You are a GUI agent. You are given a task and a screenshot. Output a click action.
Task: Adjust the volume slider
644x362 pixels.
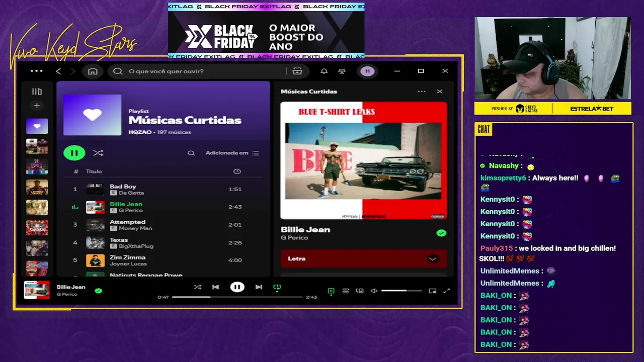[x=401, y=291]
